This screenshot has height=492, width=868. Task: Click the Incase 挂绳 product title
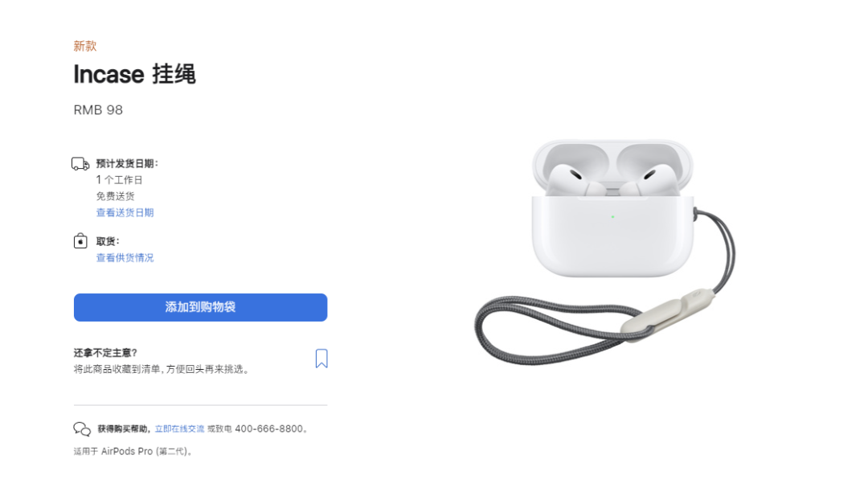[x=134, y=74]
